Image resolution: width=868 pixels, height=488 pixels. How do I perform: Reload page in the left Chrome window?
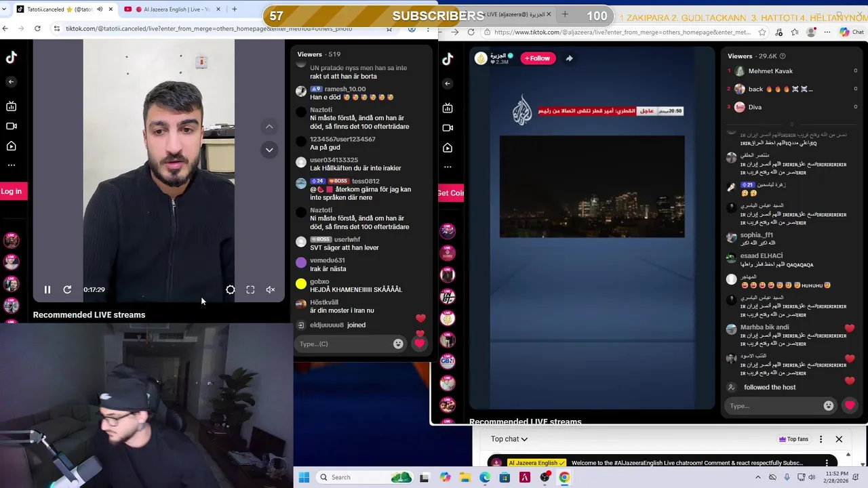coord(37,28)
